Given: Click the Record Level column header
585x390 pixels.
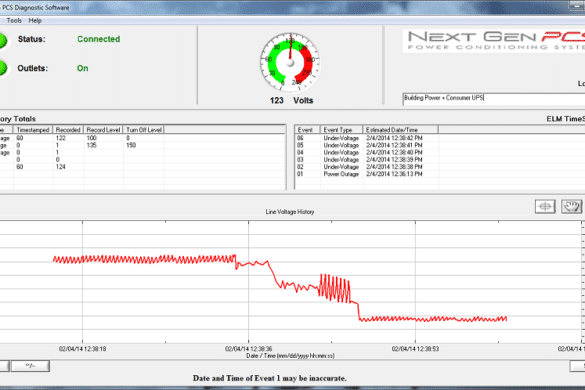Looking at the screenshot, I should (103, 130).
